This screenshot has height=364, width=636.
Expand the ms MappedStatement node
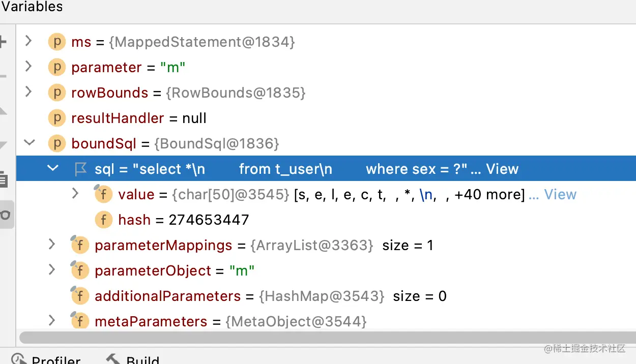click(x=28, y=41)
